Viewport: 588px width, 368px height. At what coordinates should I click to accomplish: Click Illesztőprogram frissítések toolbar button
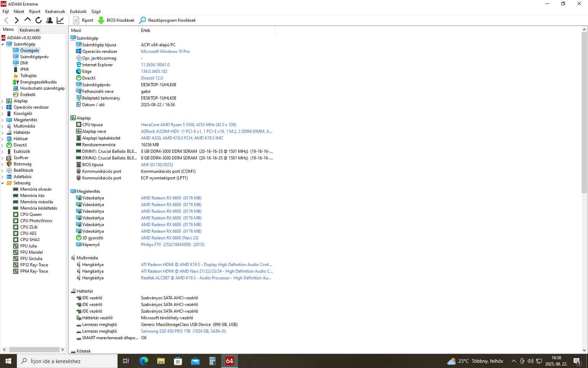click(x=168, y=20)
